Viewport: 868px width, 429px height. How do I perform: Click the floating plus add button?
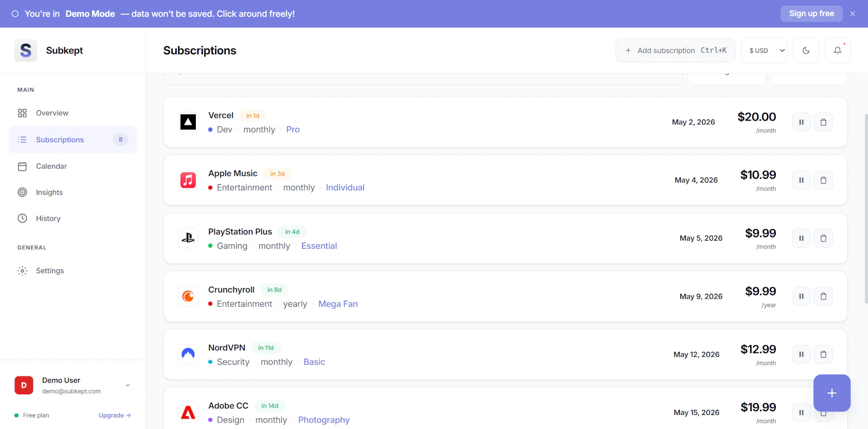[x=832, y=393]
